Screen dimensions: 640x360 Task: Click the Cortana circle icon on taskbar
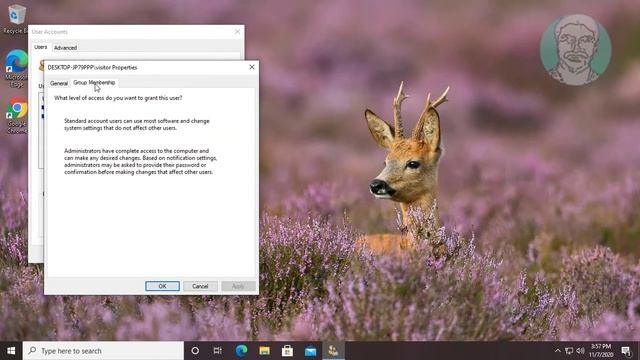click(195, 351)
